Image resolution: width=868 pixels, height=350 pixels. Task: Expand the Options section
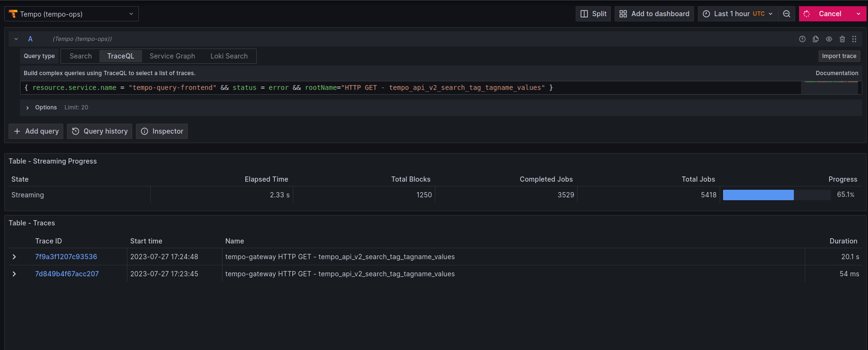click(x=28, y=108)
